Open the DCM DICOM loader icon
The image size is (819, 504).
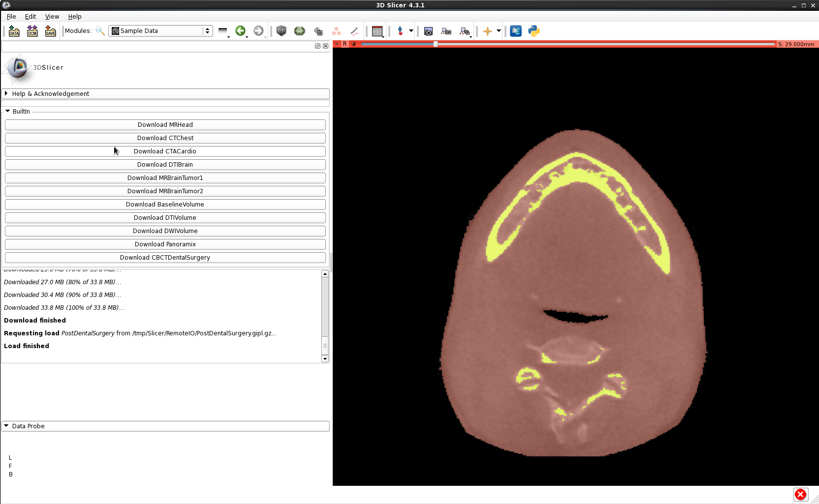32,31
